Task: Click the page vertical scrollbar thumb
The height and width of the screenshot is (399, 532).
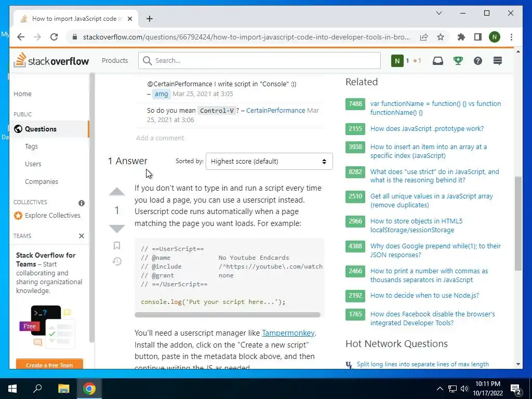Action: (518, 223)
